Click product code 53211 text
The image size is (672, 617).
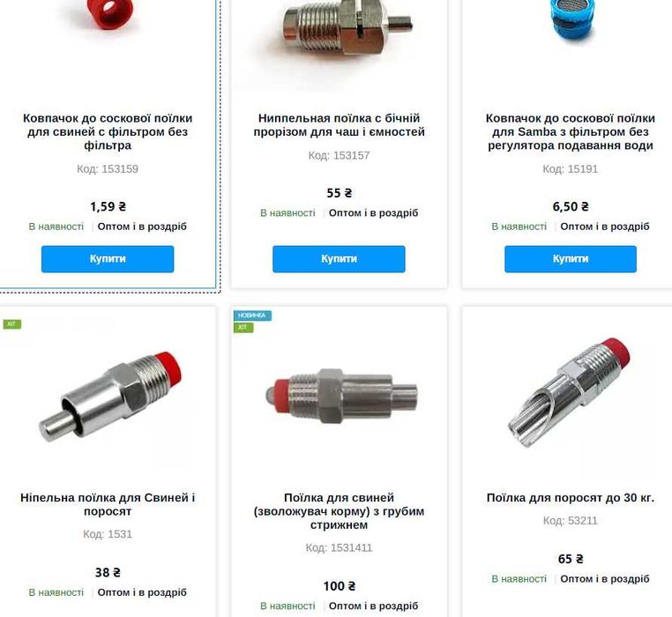[570, 521]
